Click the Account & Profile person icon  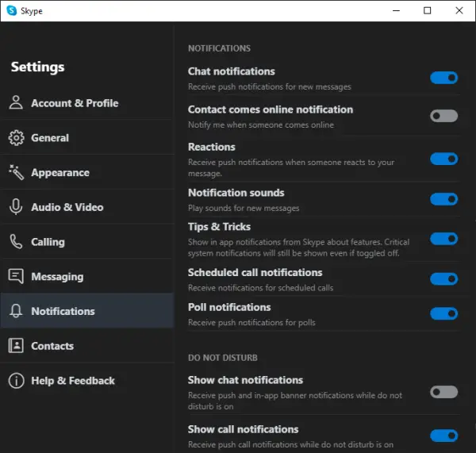[x=16, y=102]
